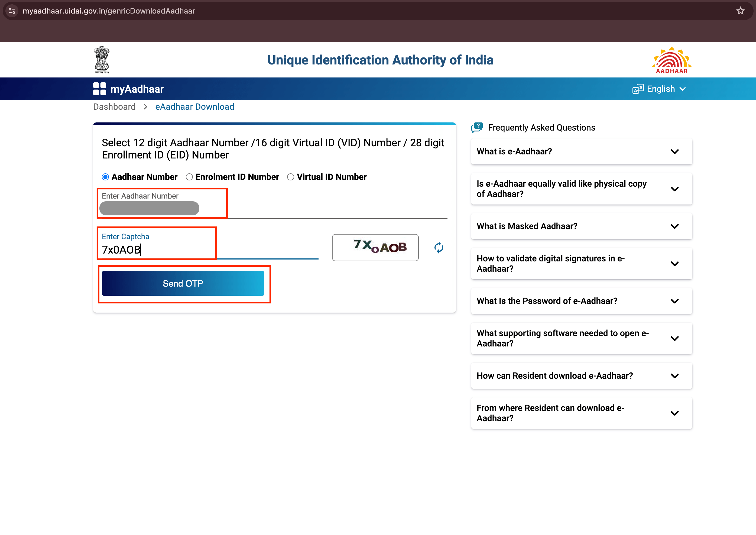The width and height of the screenshot is (756, 535).
Task: Click the myAadhaar title link
Action: (137, 89)
